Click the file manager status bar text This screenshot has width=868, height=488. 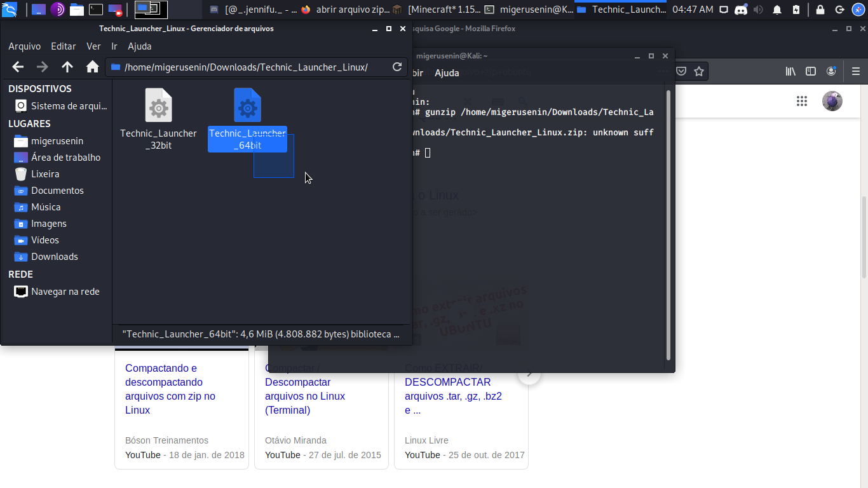(261, 334)
